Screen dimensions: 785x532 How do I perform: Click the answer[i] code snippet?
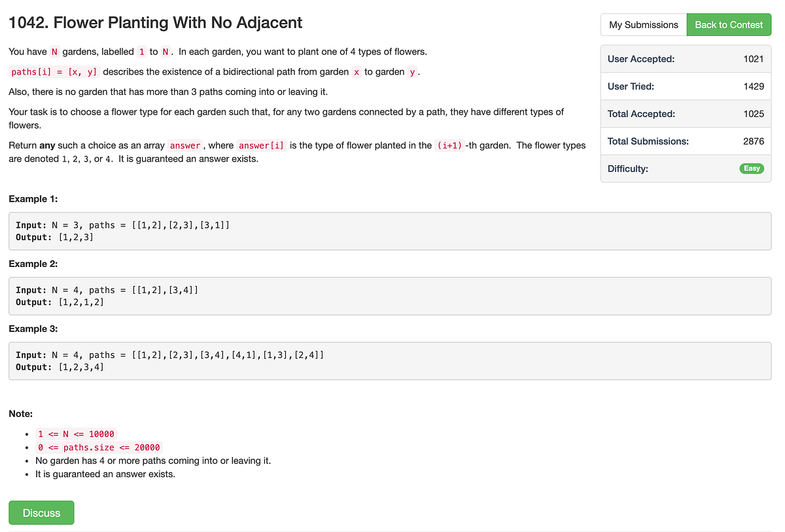point(262,145)
